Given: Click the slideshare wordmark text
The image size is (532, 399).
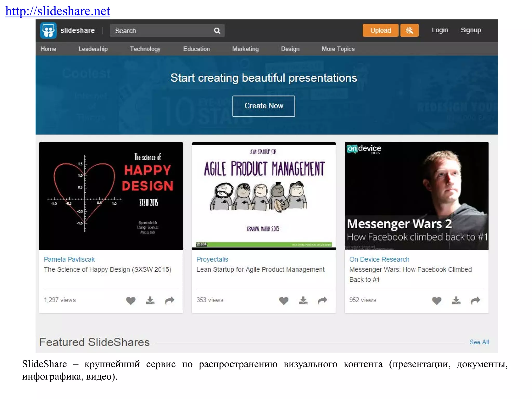Looking at the screenshot, I should click(77, 30).
